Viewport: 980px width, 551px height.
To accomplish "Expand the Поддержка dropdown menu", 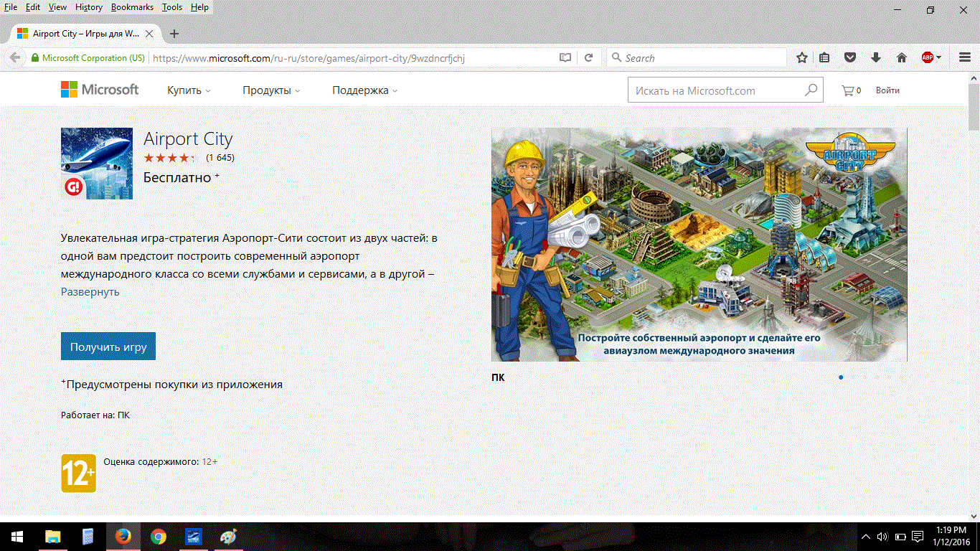I will (x=364, y=90).
